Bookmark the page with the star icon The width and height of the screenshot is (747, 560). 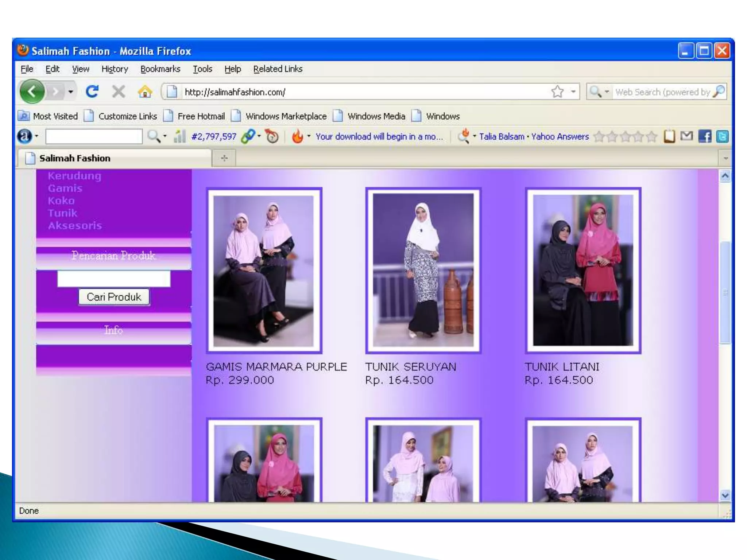(x=557, y=92)
